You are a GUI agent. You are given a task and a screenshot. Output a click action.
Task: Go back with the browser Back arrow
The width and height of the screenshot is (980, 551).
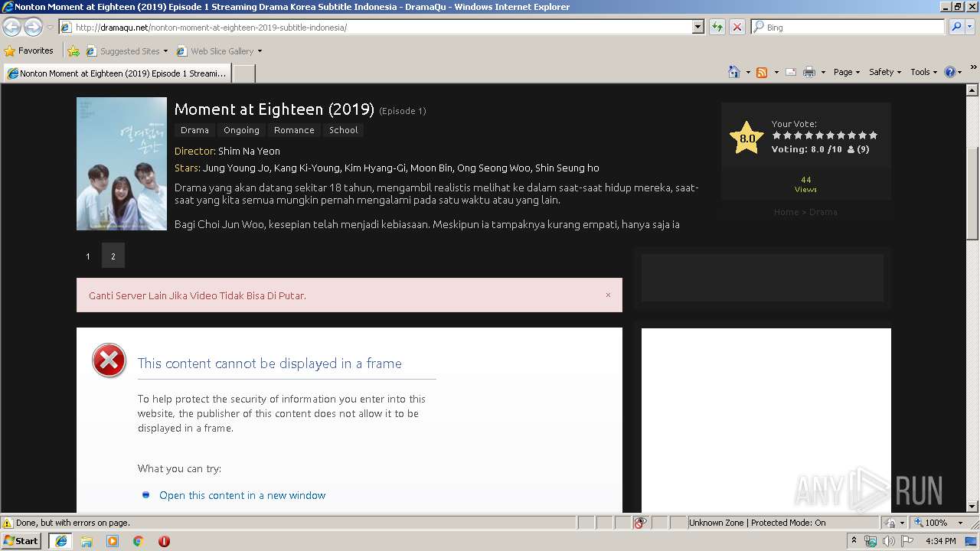(11, 27)
